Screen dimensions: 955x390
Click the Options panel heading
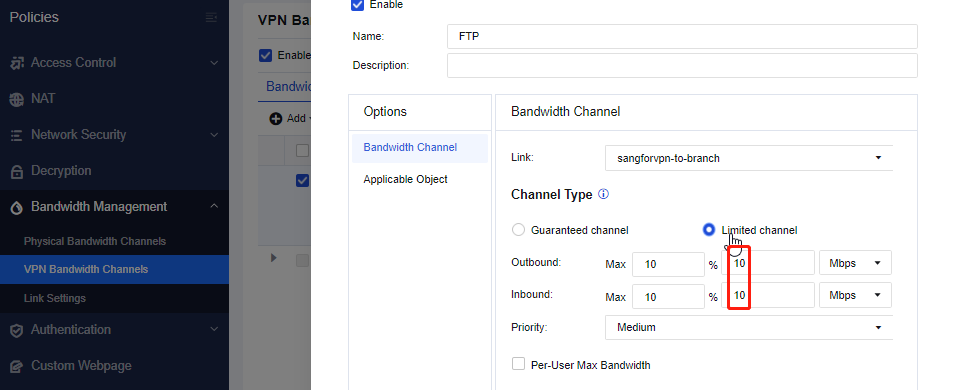tap(385, 112)
